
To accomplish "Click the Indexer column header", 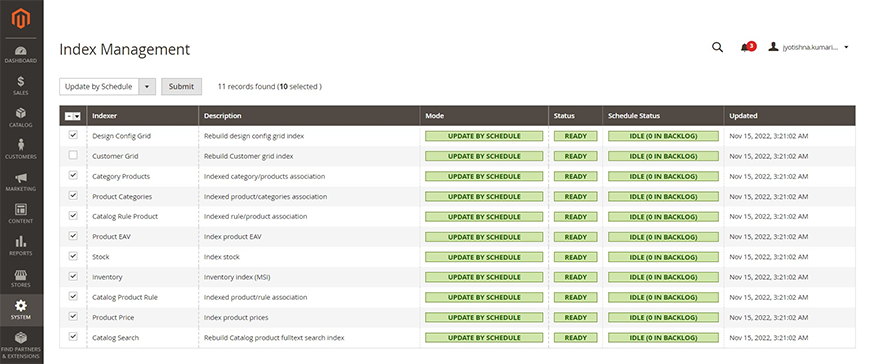I will point(143,116).
